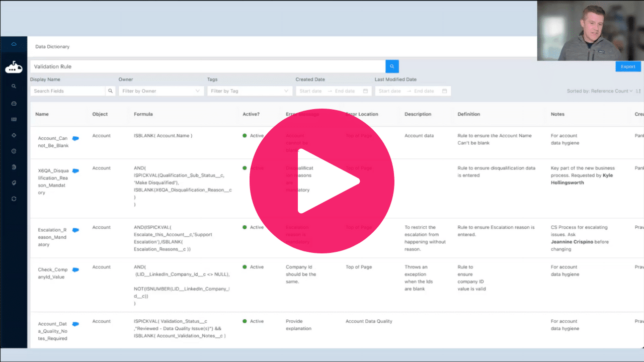Click Salesforce cloud icon next to Escalation_Reason_Mandatory
This screenshot has height=362, width=644.
(75, 230)
